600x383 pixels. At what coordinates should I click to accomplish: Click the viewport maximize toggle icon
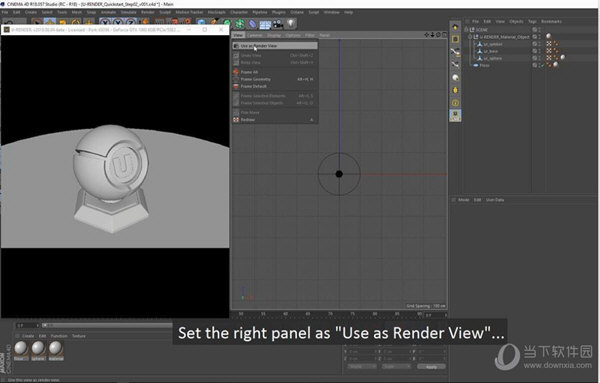tap(444, 35)
